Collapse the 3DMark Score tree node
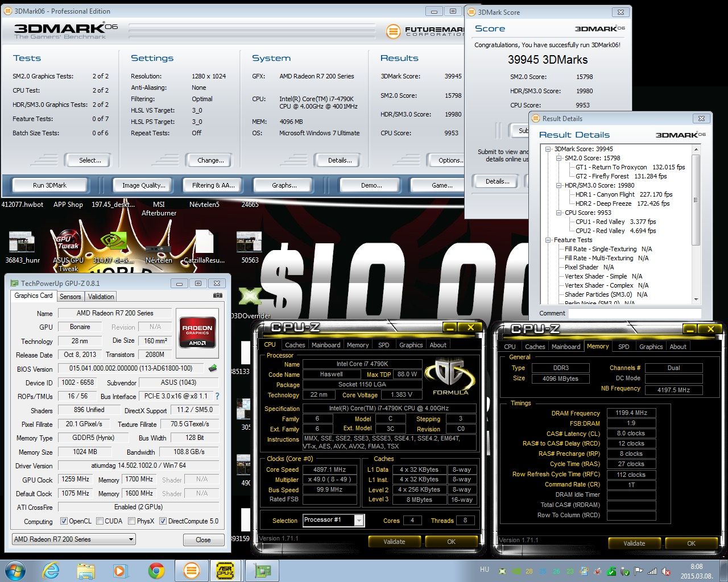 pyautogui.click(x=548, y=149)
